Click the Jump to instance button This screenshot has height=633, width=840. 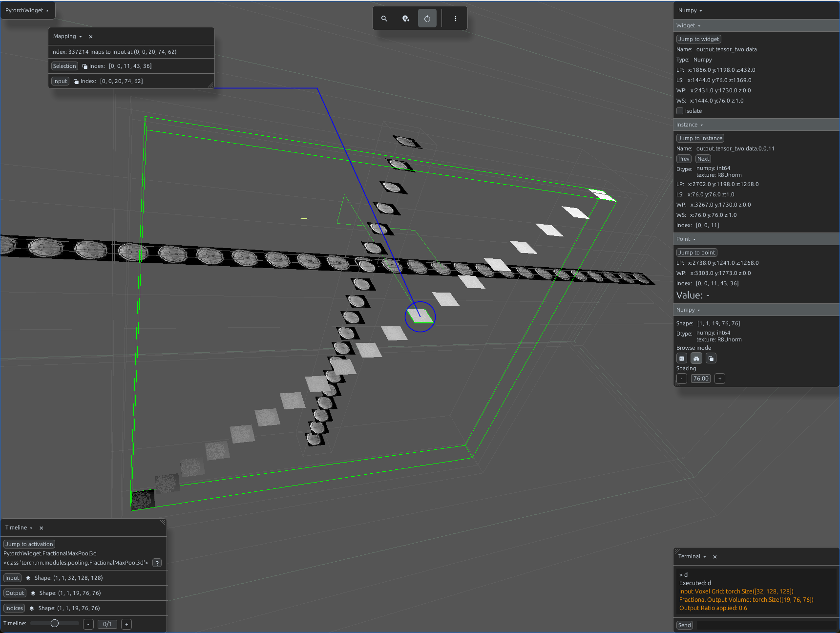(x=700, y=138)
